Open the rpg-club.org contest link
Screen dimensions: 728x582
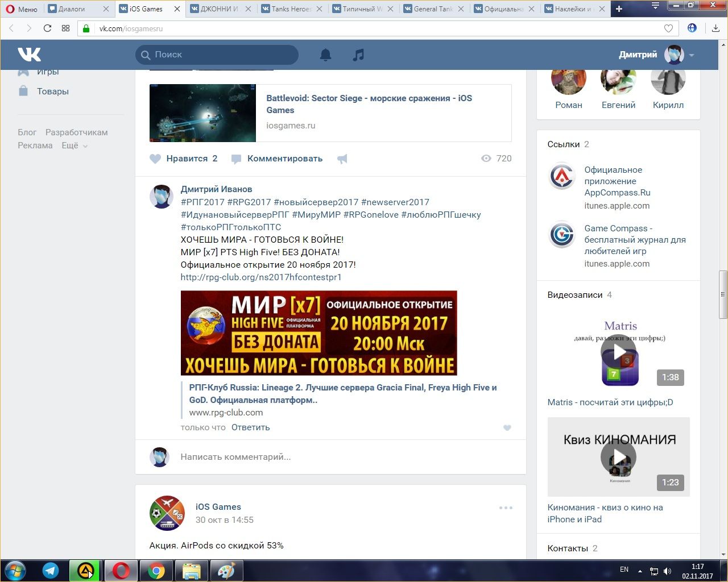click(261, 277)
